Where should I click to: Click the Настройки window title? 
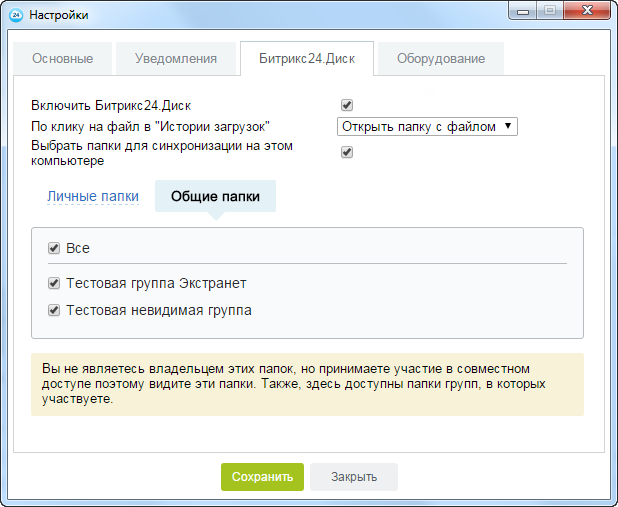click(x=59, y=15)
